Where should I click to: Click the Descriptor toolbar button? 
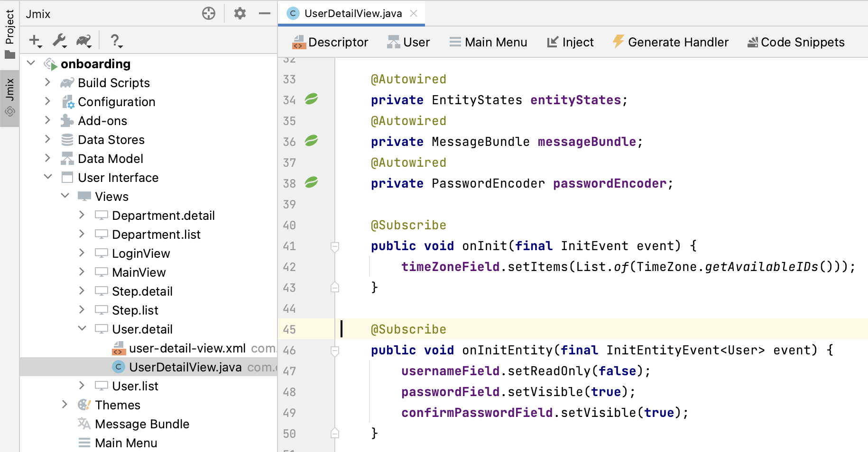[x=331, y=42]
